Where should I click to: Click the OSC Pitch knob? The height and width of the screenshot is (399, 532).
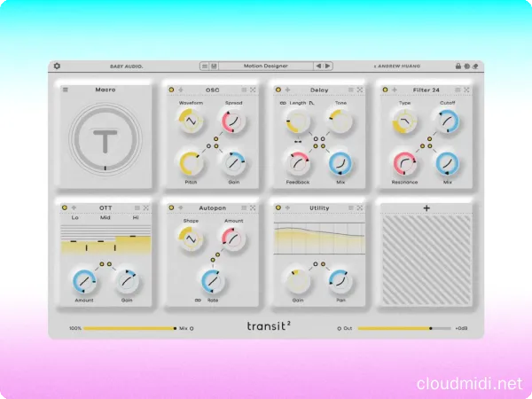pos(191,163)
